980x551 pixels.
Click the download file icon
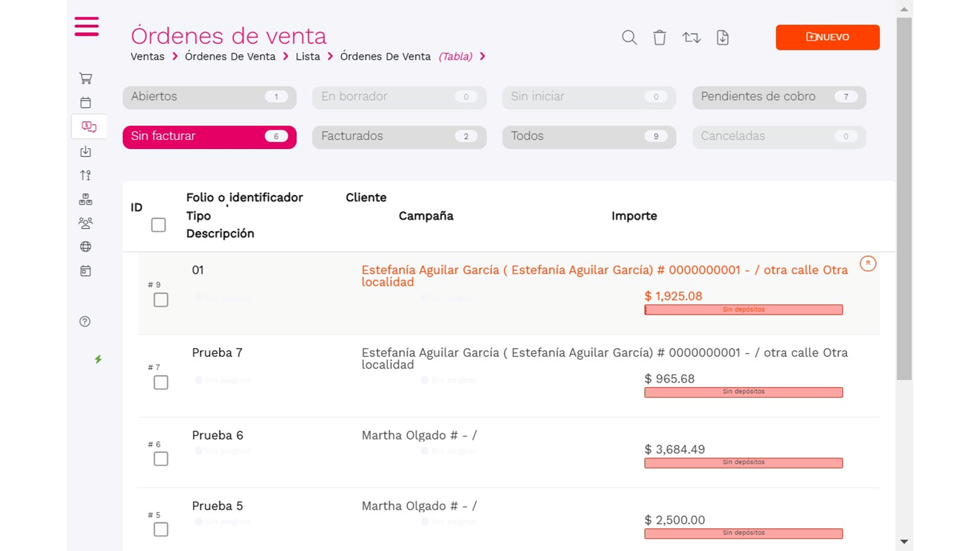click(x=723, y=37)
